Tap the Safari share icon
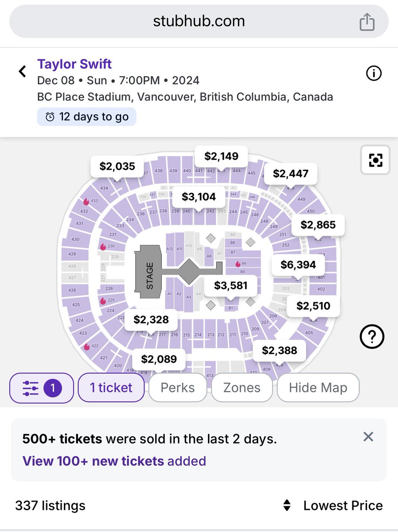Viewport: 398px width, 532px height. tap(367, 22)
